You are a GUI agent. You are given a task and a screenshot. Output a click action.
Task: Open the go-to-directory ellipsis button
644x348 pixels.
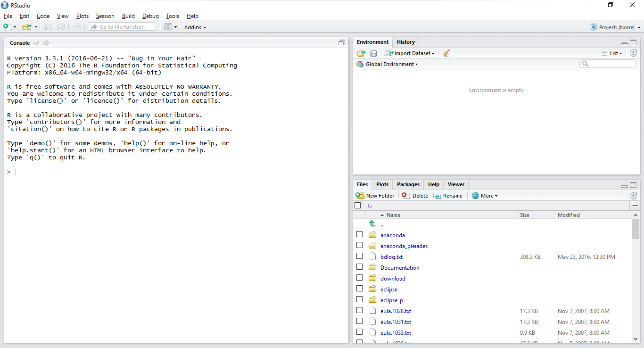click(x=635, y=206)
